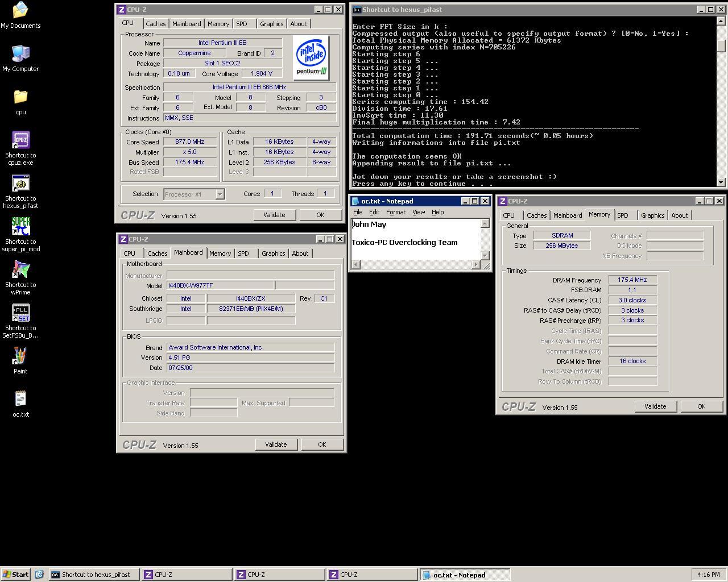Image resolution: width=728 pixels, height=582 pixels.
Task: Click the Specification Pentium III EB 666 MHz field
Action: [250, 88]
